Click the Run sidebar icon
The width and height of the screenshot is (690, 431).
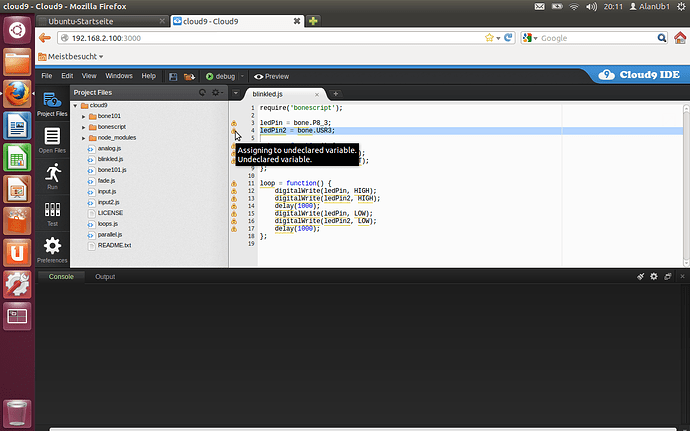(x=52, y=177)
